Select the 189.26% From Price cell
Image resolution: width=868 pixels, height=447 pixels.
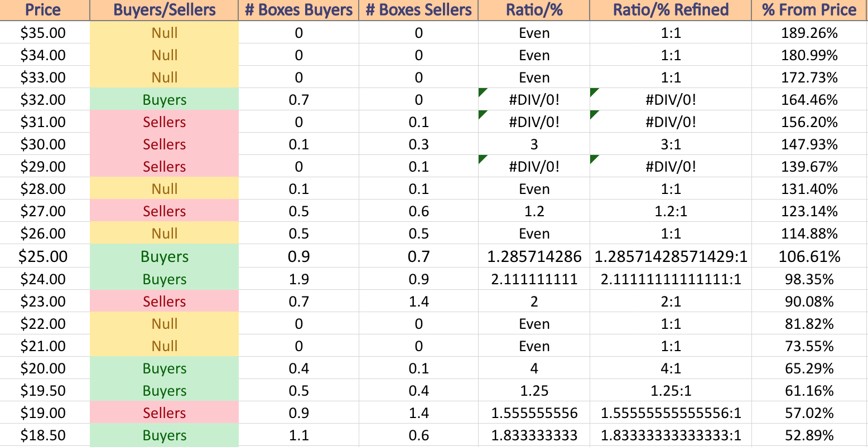809,32
